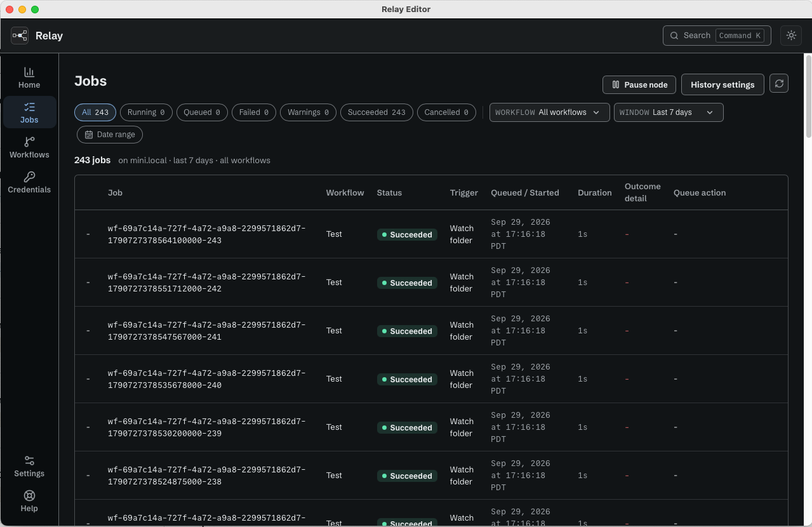Click the Relay Editor window title
This screenshot has height=527, width=812.
[406, 9]
